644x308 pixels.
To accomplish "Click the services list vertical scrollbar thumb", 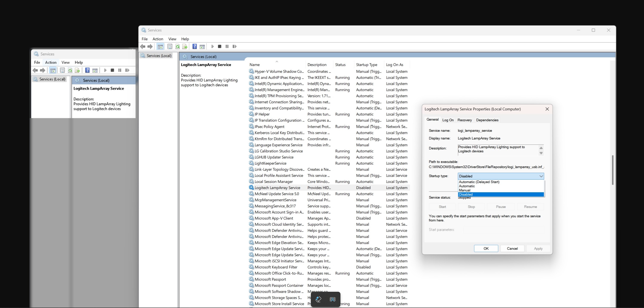I will pyautogui.click(x=612, y=170).
